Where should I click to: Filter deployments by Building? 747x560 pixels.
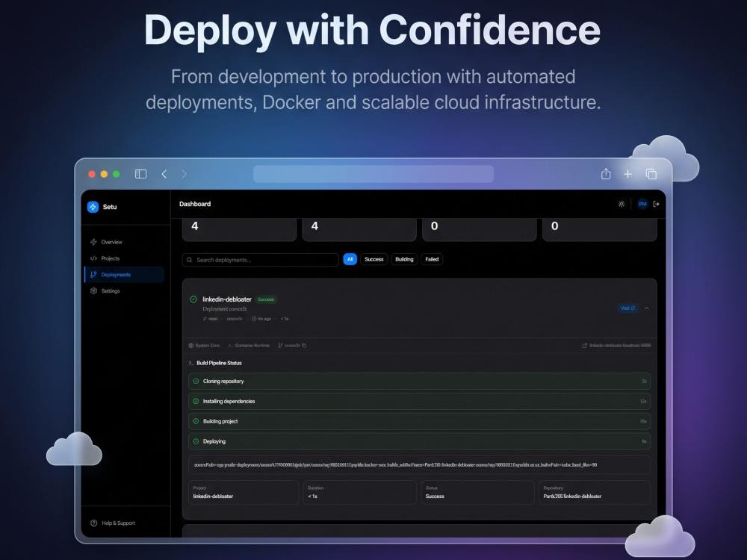(404, 259)
